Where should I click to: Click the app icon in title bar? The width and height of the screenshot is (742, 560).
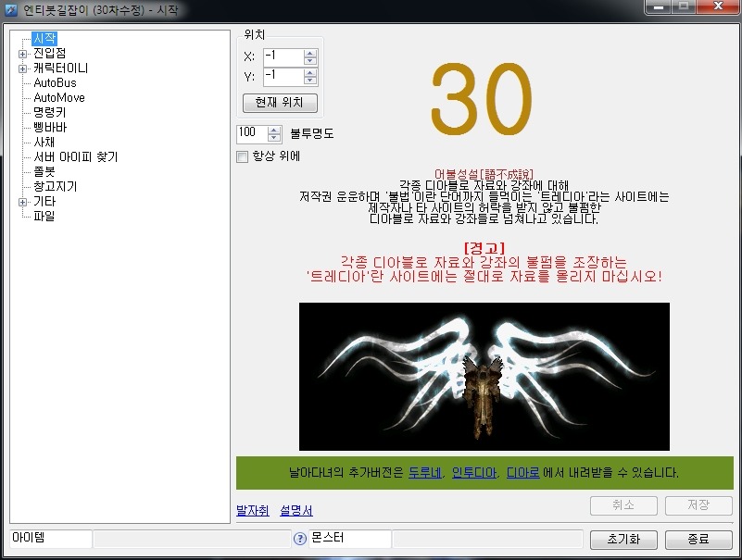pos(11,10)
